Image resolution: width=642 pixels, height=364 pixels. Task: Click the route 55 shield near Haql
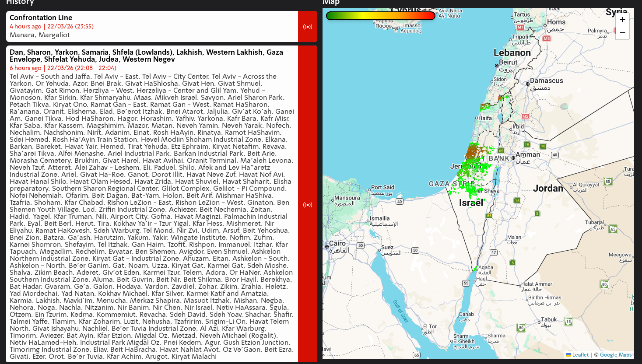click(466, 283)
